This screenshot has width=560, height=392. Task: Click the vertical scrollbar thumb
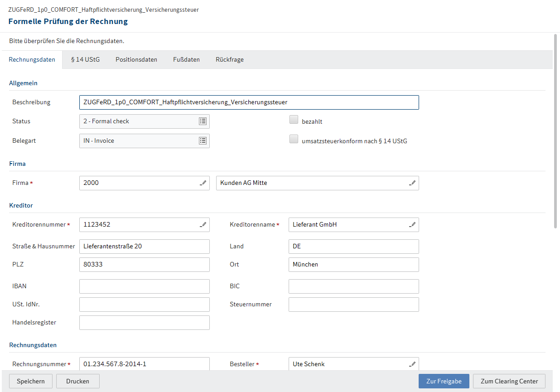pos(555,131)
